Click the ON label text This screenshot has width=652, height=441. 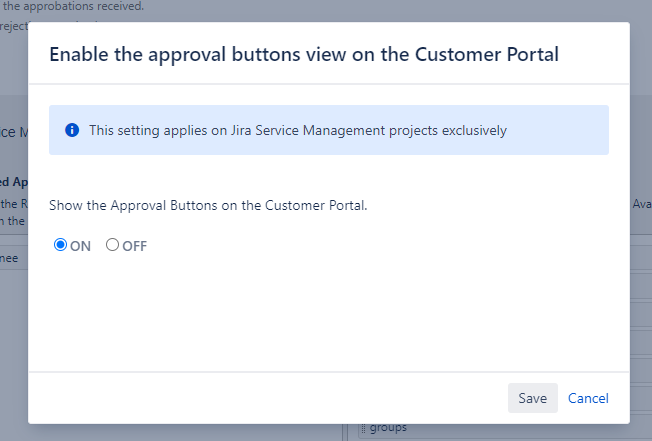pyautogui.click(x=80, y=246)
